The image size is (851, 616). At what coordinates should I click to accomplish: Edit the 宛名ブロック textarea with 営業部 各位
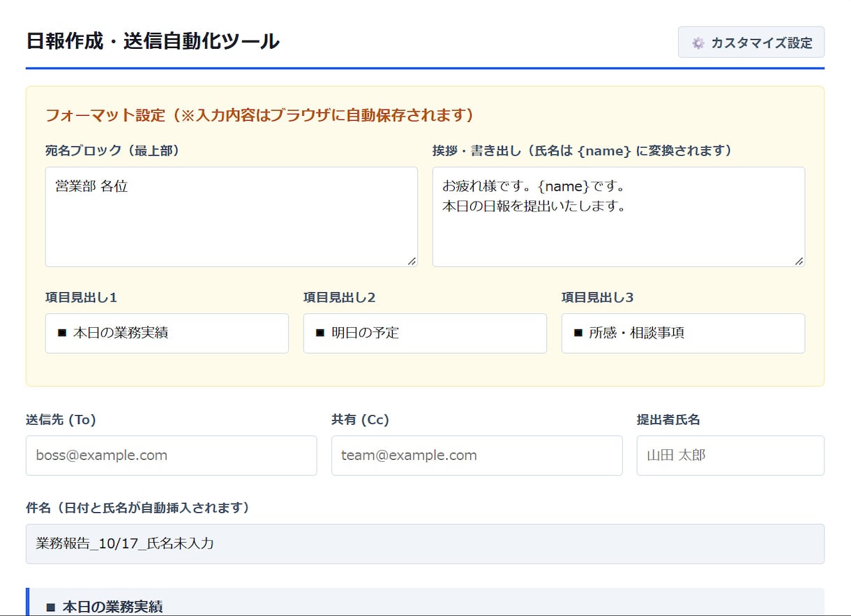click(232, 217)
